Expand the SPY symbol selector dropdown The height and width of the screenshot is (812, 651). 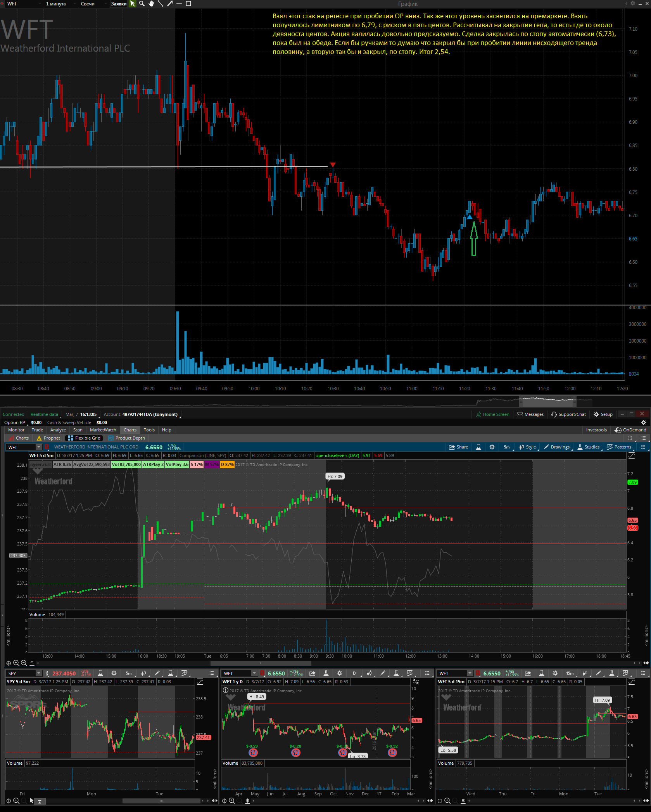tap(39, 673)
